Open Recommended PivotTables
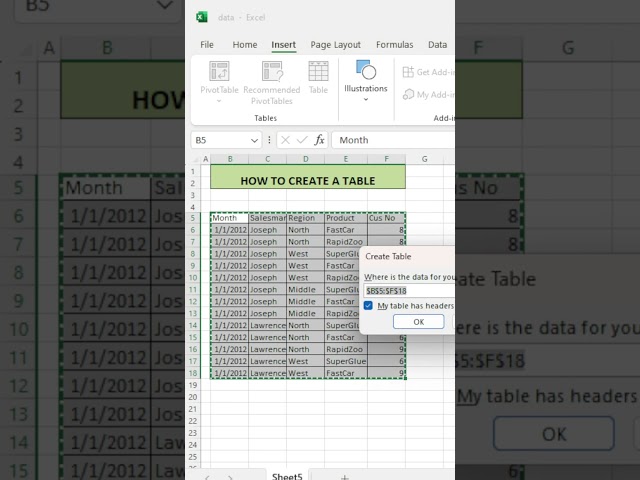Screen dimensions: 640x480 coord(272,83)
